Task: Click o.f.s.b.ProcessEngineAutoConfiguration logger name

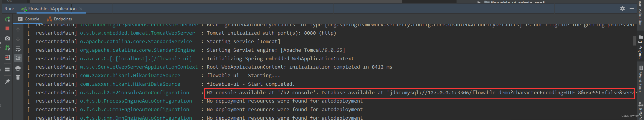Action: tap(136, 101)
